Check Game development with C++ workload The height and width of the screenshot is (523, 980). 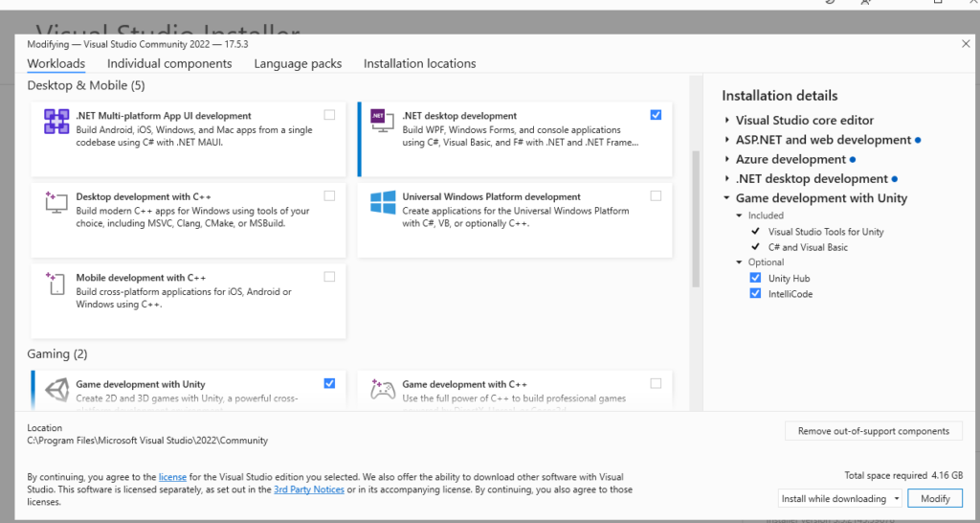click(656, 383)
